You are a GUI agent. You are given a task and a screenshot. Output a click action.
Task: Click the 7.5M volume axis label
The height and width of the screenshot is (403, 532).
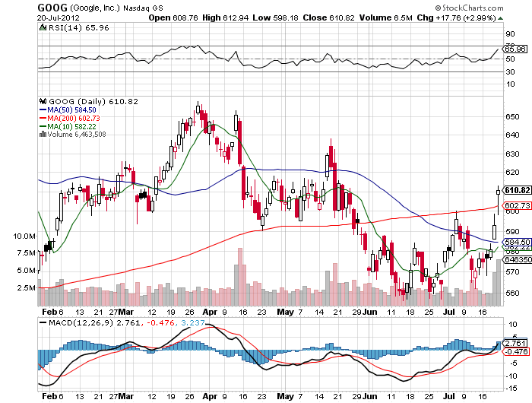coord(27,253)
